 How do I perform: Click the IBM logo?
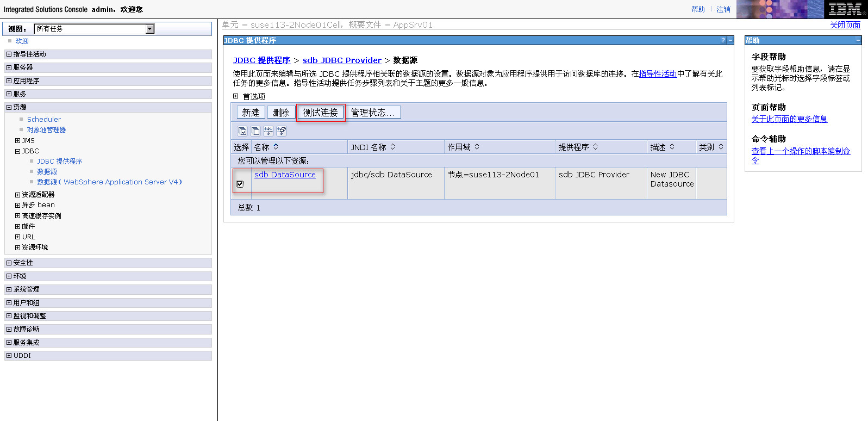click(x=846, y=9)
